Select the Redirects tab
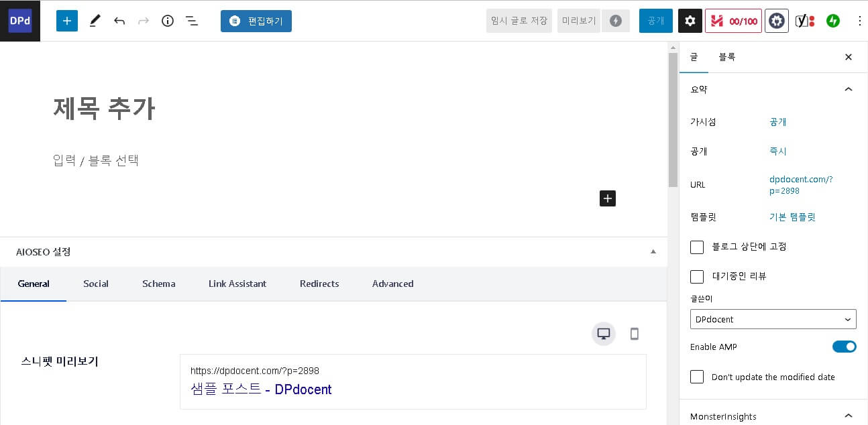Viewport: 868px width, 425px height. tap(319, 284)
